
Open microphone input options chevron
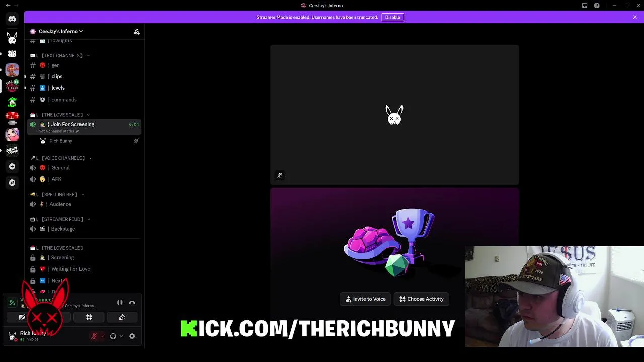pyautogui.click(x=102, y=336)
